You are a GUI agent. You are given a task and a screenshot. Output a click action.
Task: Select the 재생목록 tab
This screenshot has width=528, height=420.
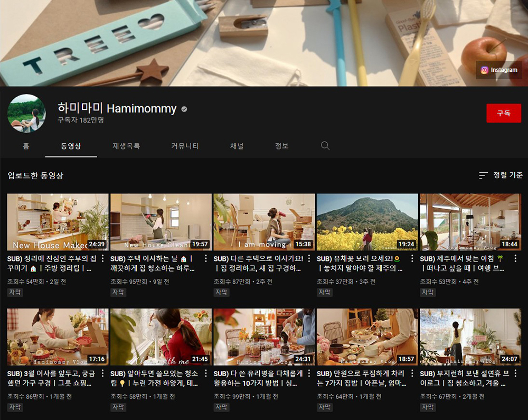click(x=126, y=146)
